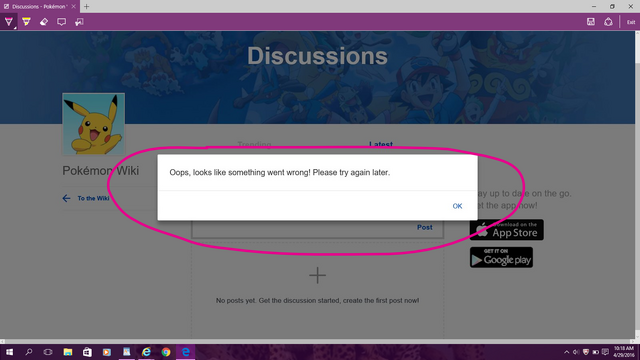
Task: Open the document app icon beside the media player
Action: pos(127,352)
